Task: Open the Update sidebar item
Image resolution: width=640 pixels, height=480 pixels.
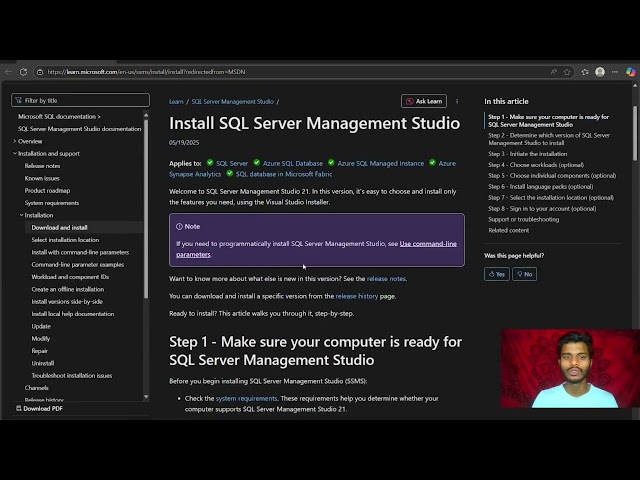Action: tap(41, 326)
